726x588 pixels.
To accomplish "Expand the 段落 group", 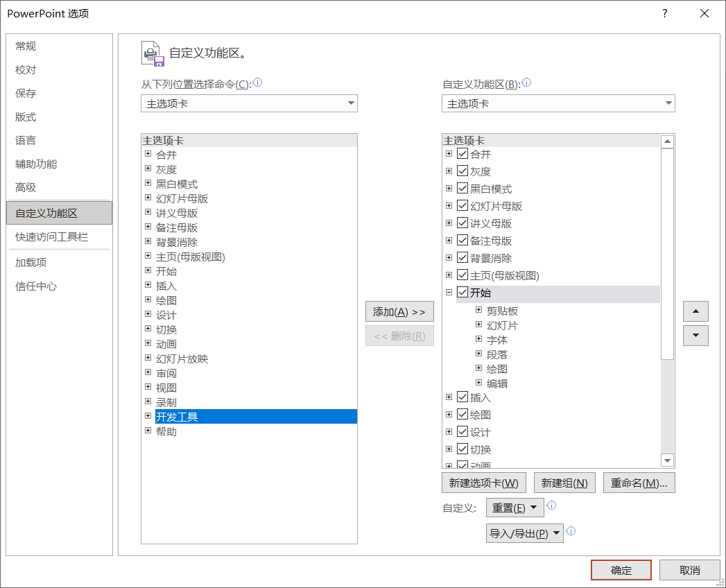I will click(x=478, y=354).
